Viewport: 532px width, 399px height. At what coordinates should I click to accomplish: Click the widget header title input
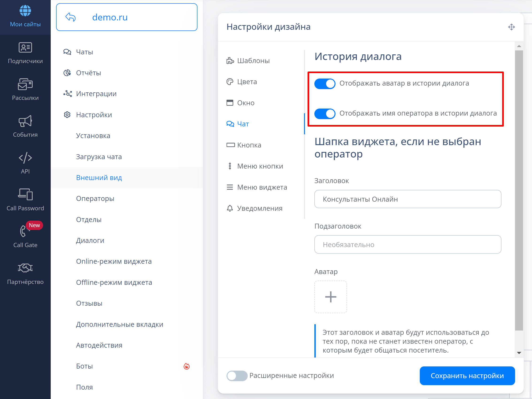[407, 199]
